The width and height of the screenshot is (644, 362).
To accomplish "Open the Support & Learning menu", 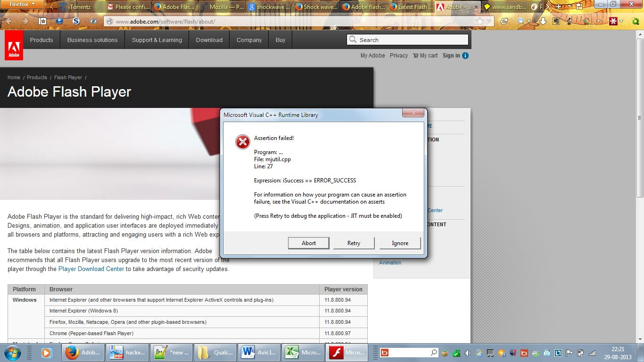I will click(x=157, y=40).
